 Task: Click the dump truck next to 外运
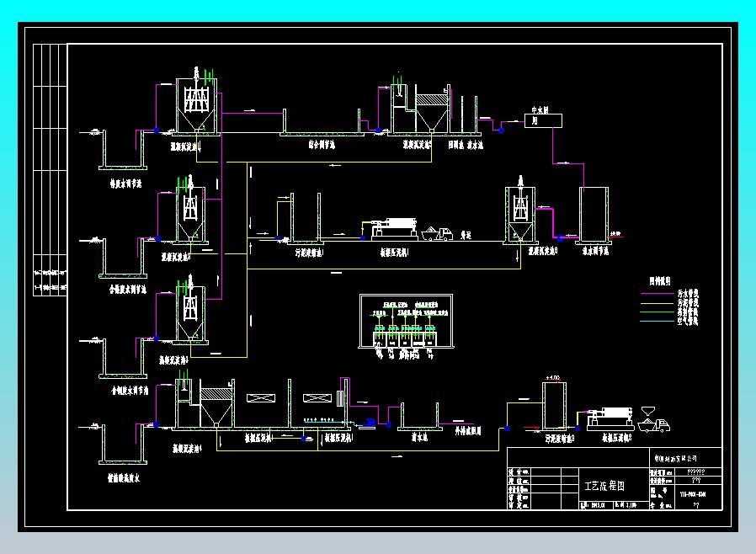point(437,234)
